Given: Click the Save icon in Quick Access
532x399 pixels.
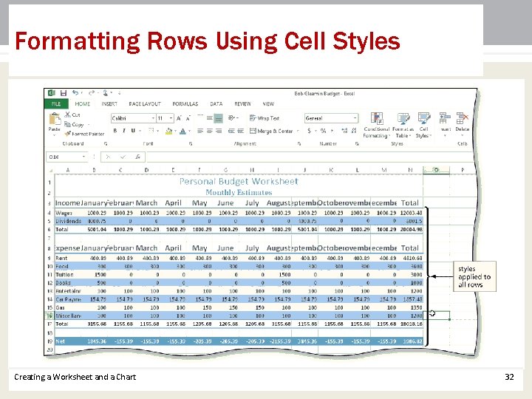Looking at the screenshot, I should tap(63, 93).
